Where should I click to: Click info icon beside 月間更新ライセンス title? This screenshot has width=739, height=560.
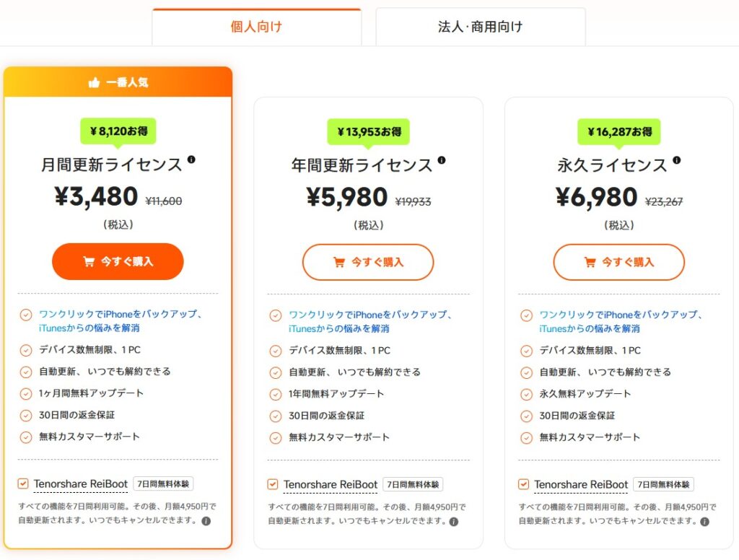coord(191,159)
